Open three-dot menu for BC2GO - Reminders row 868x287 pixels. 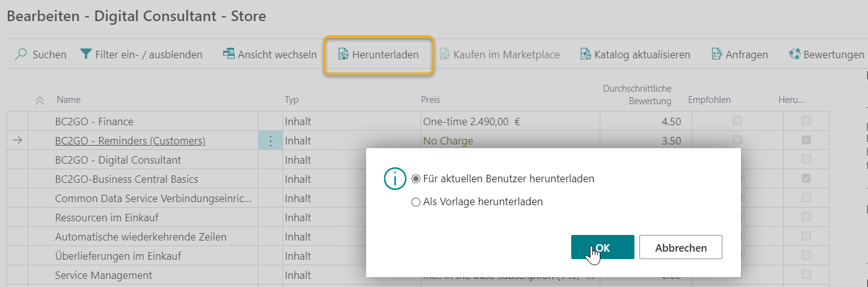point(270,141)
